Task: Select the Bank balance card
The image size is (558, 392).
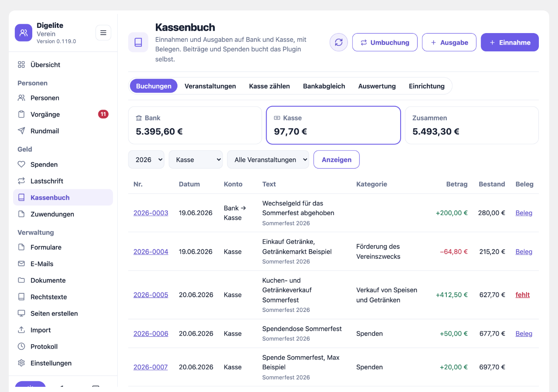Action: [195, 125]
